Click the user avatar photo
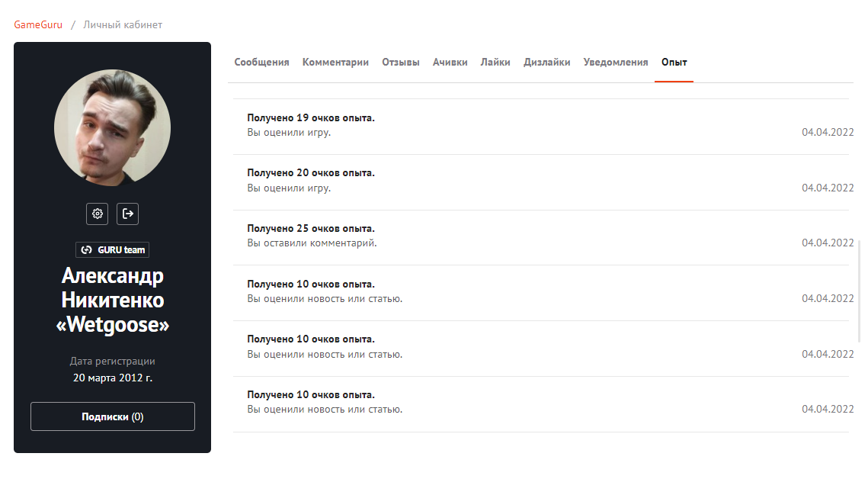This screenshot has height=479, width=868. [112, 127]
